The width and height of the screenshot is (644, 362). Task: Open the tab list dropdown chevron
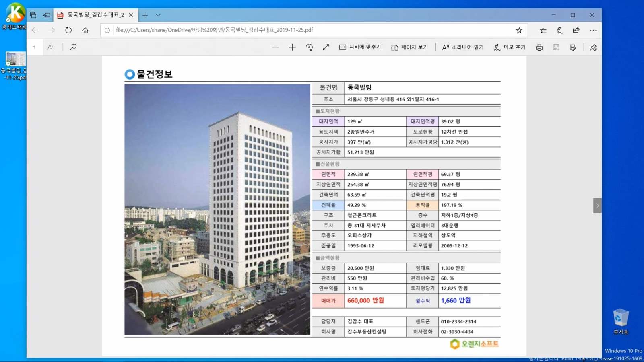pyautogui.click(x=158, y=15)
